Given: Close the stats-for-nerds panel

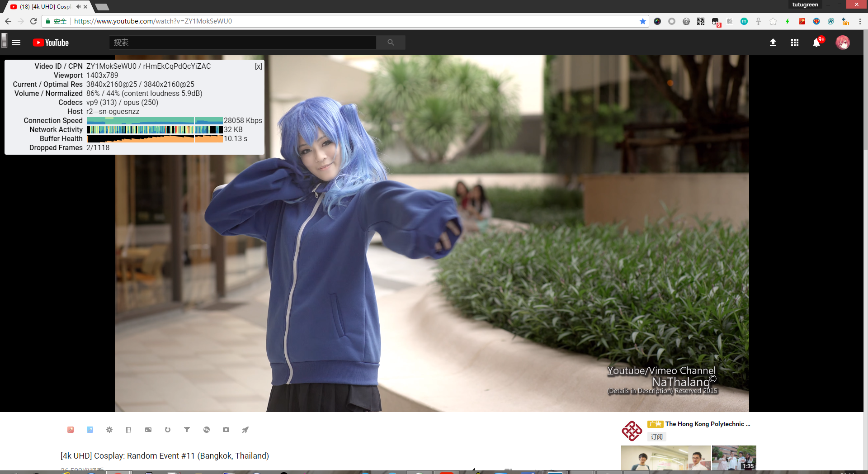Looking at the screenshot, I should pos(258,66).
